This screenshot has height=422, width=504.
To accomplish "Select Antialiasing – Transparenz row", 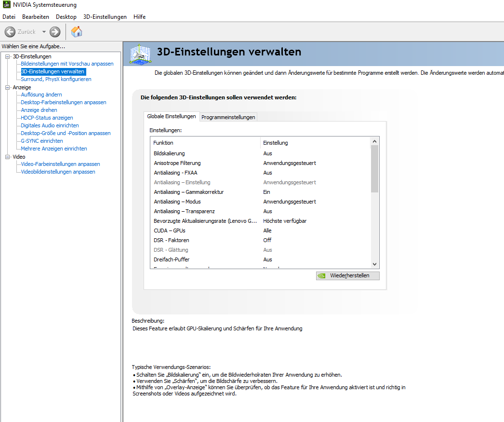I will click(260, 211).
